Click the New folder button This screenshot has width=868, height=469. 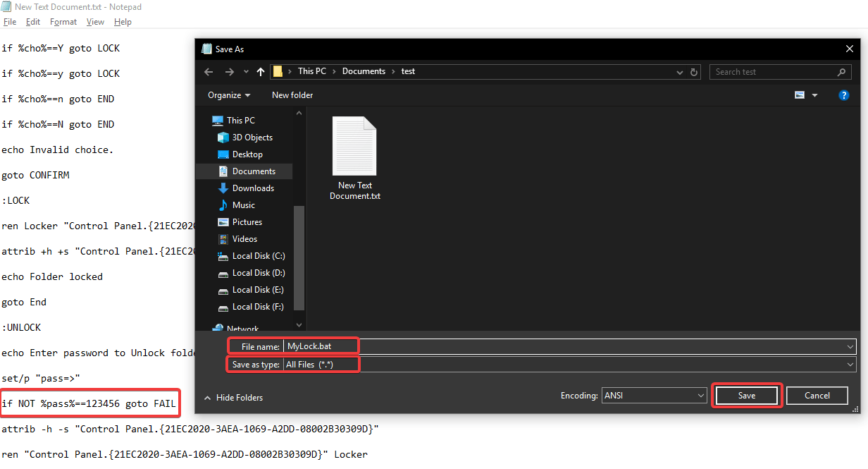292,95
